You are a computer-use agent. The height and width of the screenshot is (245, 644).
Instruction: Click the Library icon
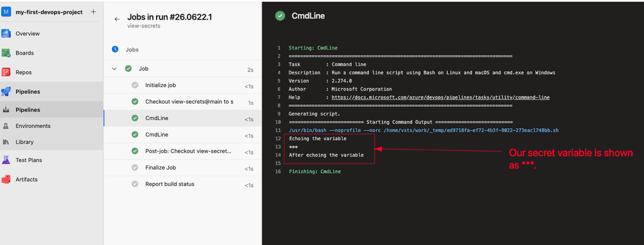(x=6, y=142)
